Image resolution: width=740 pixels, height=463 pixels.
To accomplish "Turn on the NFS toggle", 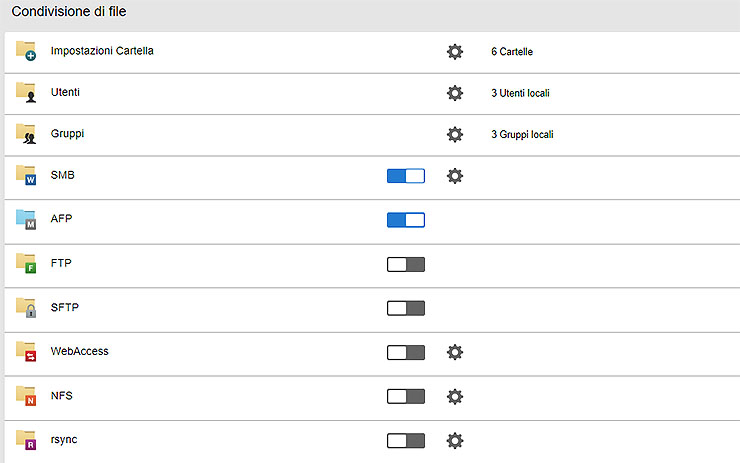I will [x=406, y=396].
